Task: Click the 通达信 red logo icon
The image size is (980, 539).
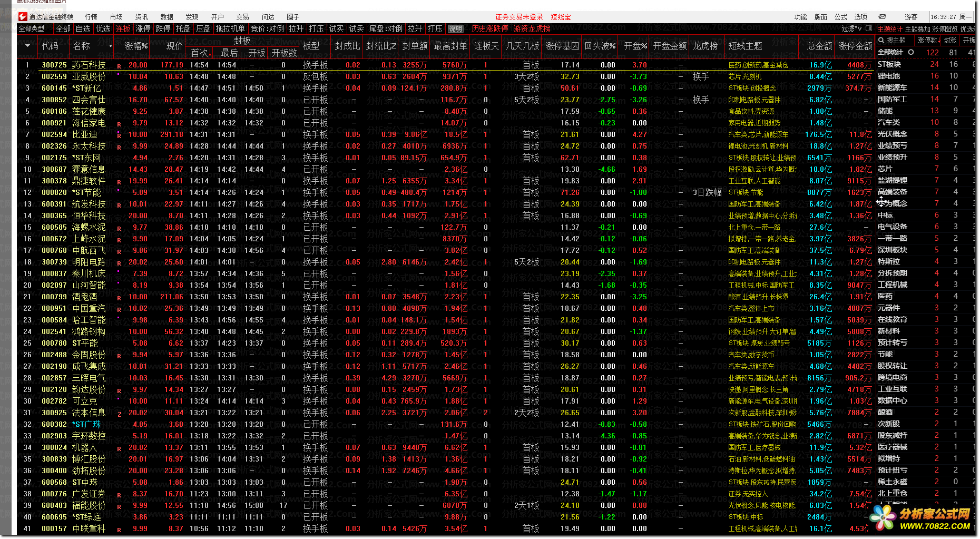Action: point(22,17)
